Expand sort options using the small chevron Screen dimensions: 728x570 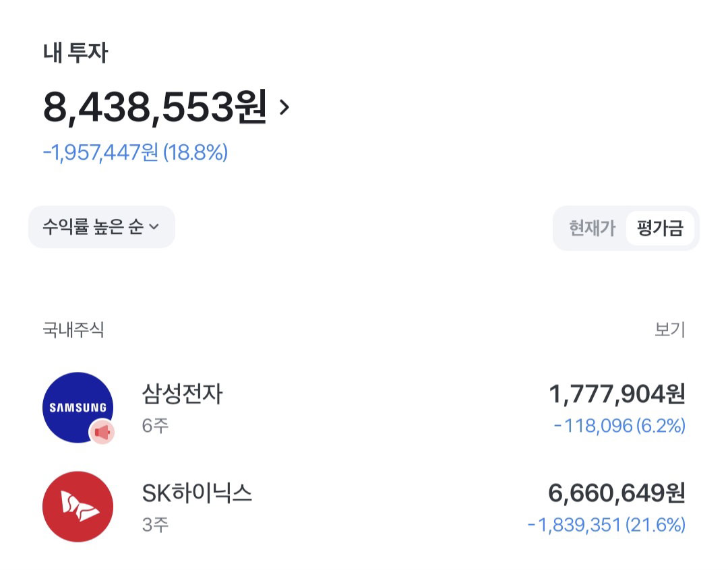[154, 227]
